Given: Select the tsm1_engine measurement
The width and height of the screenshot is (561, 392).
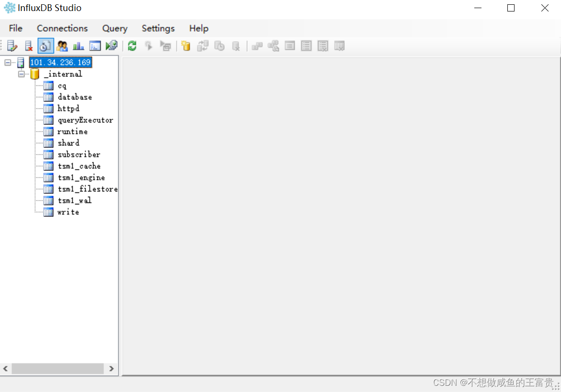Looking at the screenshot, I should [81, 178].
